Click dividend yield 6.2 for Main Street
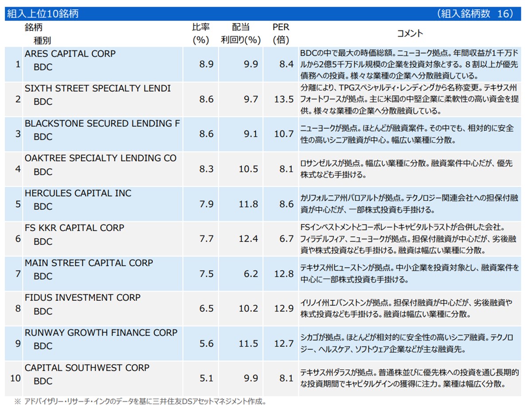 click(x=251, y=274)
